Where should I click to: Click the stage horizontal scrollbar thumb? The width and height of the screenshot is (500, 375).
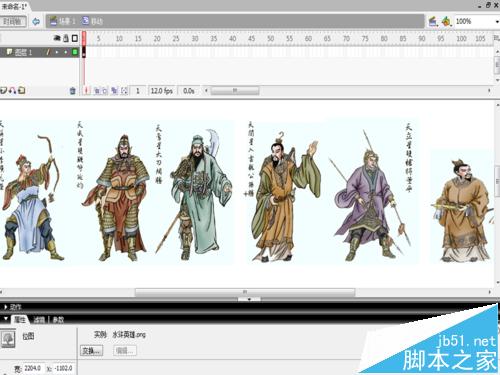pos(245,292)
